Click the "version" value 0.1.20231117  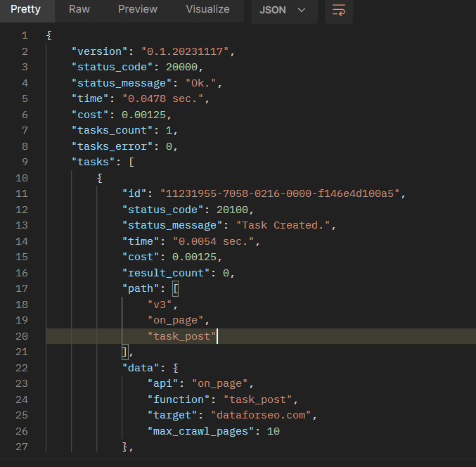187,51
